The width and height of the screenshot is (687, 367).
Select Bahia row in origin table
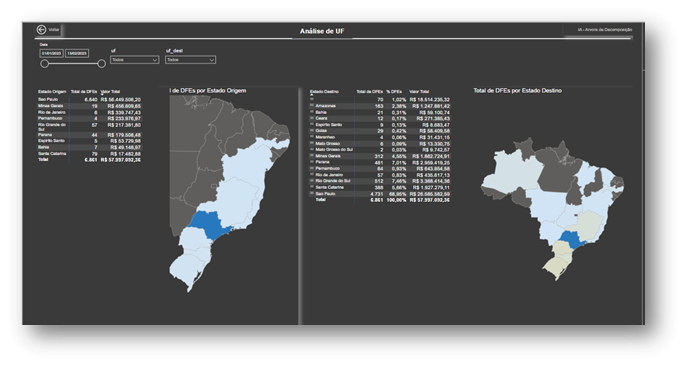coord(89,148)
